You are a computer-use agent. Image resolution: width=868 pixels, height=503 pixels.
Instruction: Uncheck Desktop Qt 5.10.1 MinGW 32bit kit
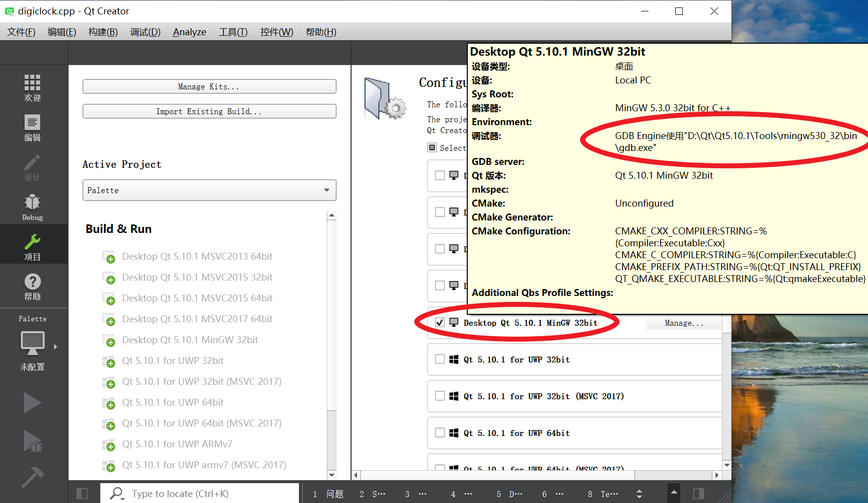pyautogui.click(x=439, y=323)
